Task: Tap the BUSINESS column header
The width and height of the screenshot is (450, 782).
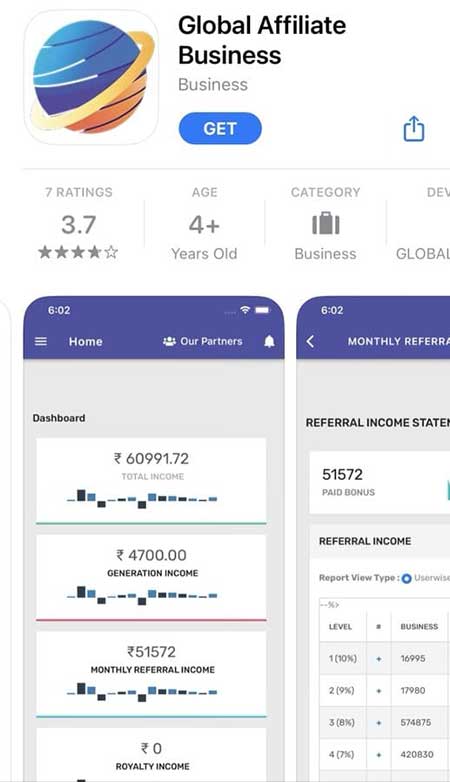Action: pyautogui.click(x=419, y=626)
